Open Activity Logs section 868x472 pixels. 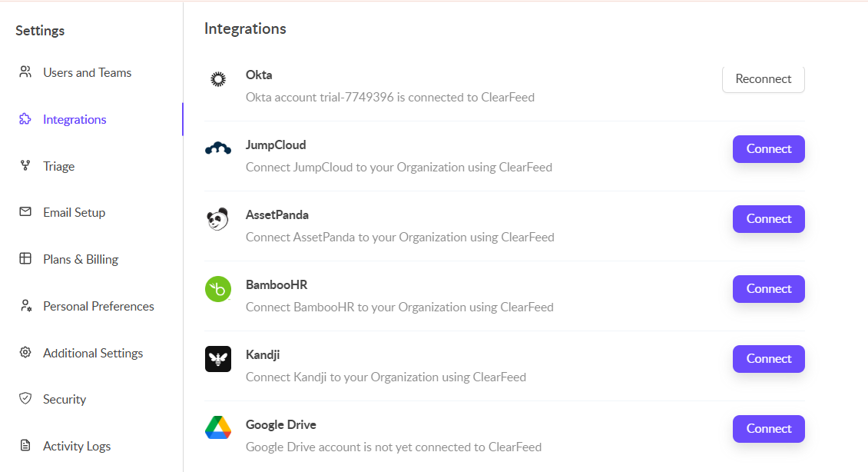click(x=77, y=446)
